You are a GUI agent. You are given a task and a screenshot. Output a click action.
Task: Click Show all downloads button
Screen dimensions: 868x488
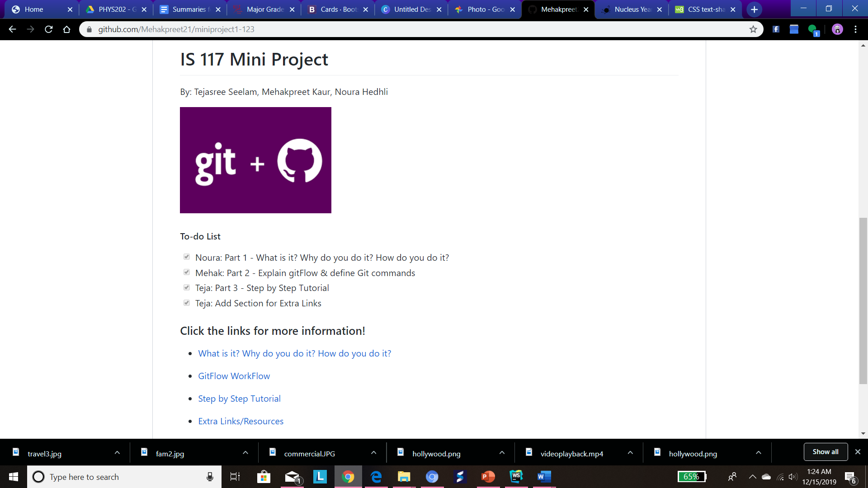(825, 452)
